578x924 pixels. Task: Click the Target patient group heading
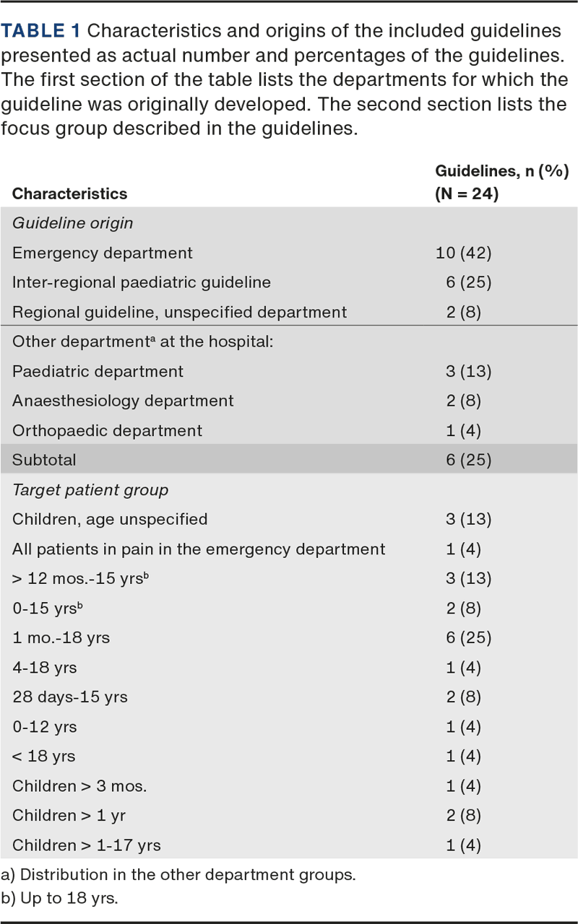click(x=90, y=489)
